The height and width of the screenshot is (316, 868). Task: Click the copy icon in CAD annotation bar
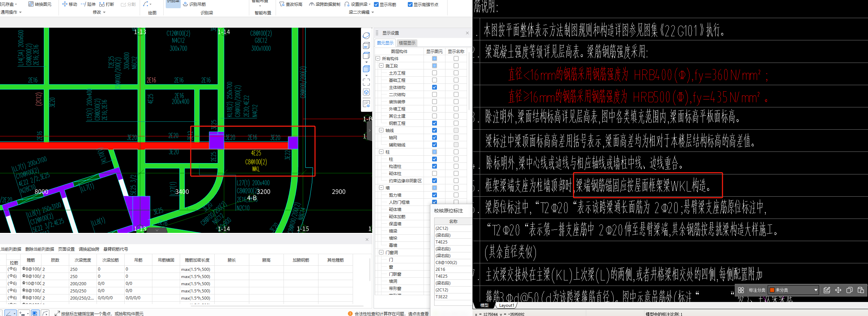pos(850,290)
